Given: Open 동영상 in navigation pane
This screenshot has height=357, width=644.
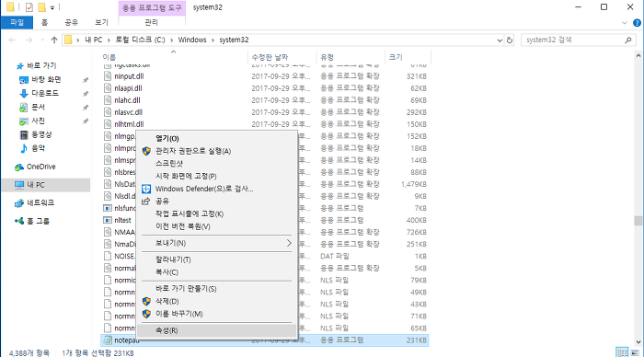Looking at the screenshot, I should pyautogui.click(x=41, y=134).
